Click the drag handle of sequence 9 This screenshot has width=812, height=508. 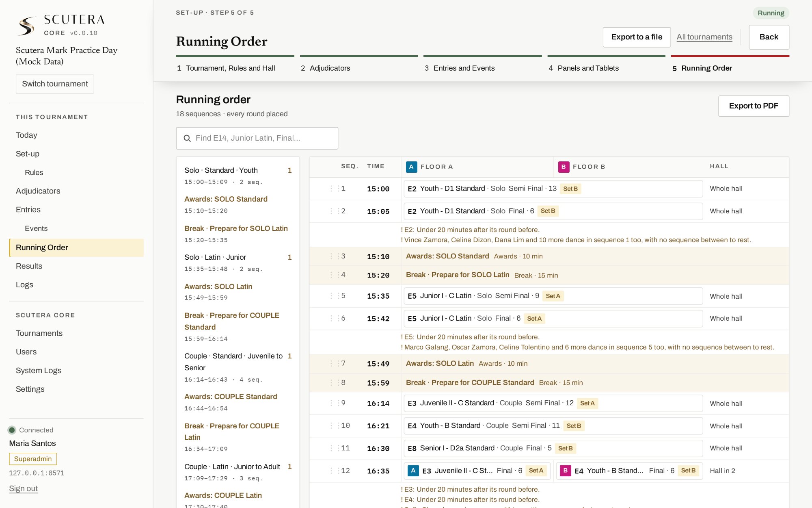click(335, 403)
